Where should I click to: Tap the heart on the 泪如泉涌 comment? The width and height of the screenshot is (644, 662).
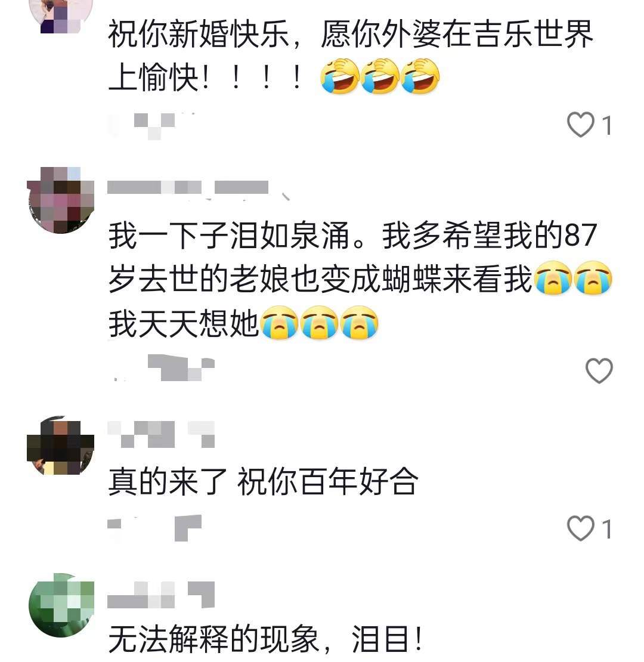click(599, 370)
